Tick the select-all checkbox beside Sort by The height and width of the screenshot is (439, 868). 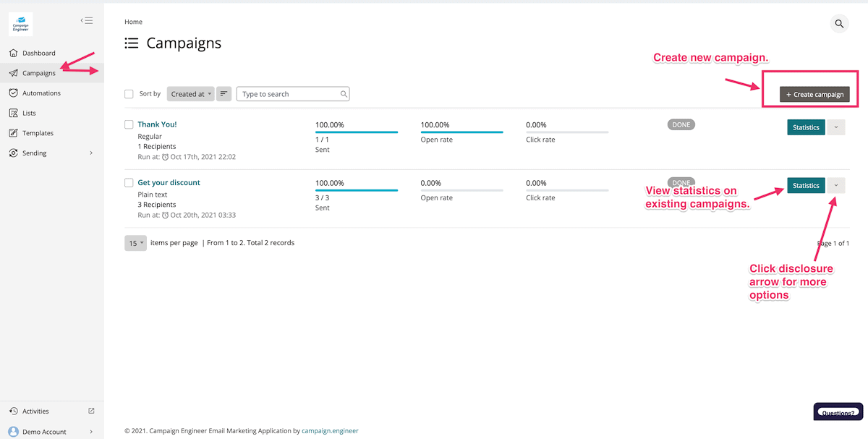click(x=129, y=94)
